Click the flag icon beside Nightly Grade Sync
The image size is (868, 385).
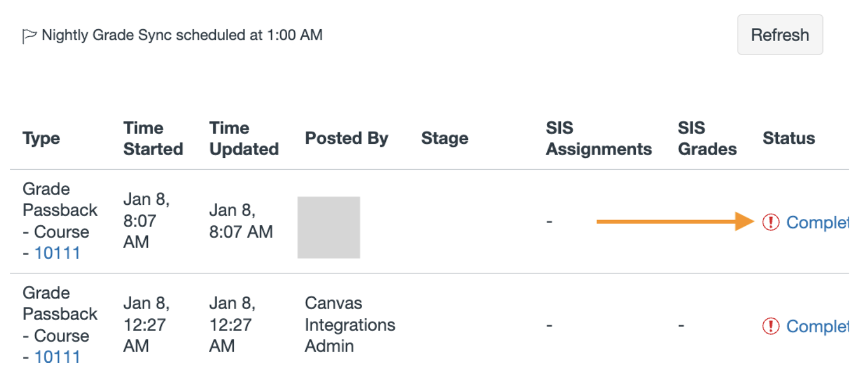pyautogui.click(x=29, y=36)
